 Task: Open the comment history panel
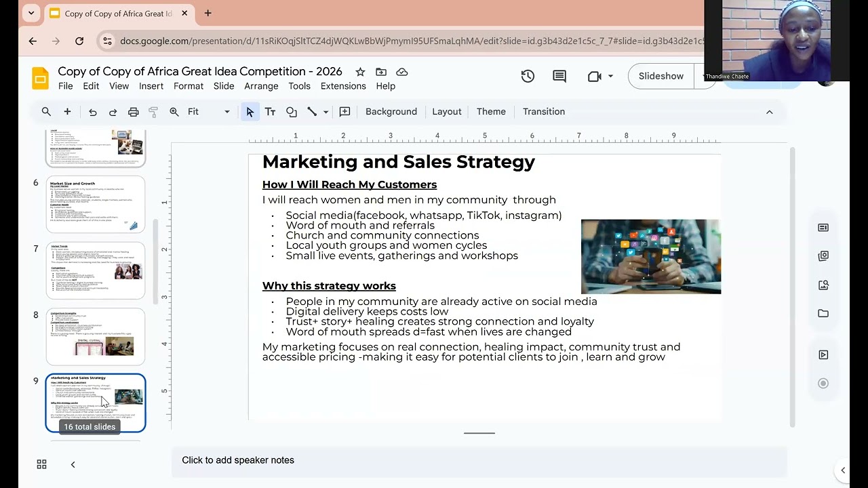pos(559,77)
